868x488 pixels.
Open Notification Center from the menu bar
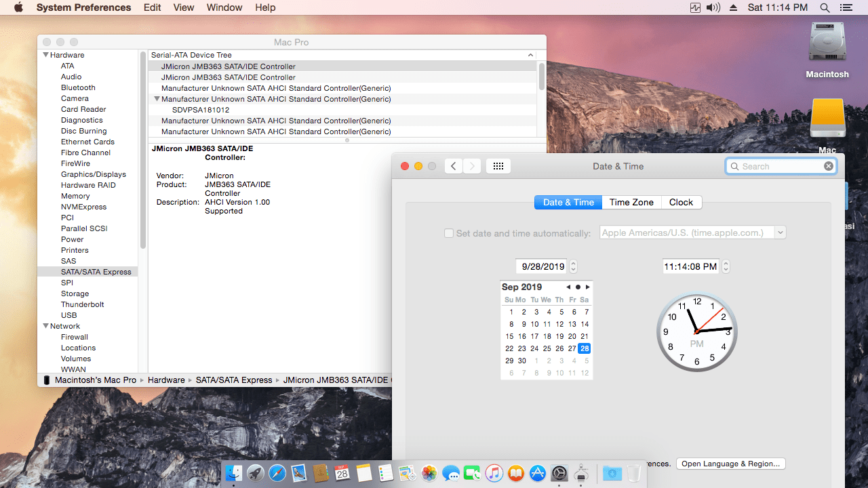(846, 7)
